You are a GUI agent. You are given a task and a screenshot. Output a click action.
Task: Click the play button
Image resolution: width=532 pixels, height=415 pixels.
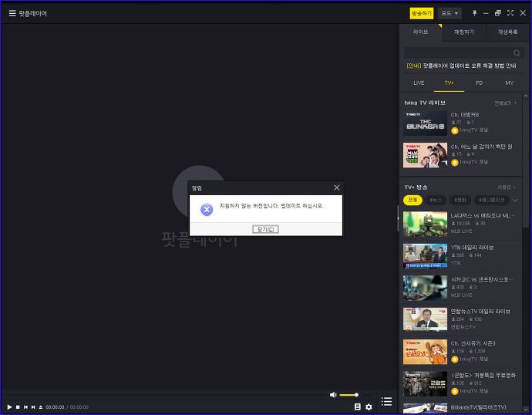(x=9, y=407)
